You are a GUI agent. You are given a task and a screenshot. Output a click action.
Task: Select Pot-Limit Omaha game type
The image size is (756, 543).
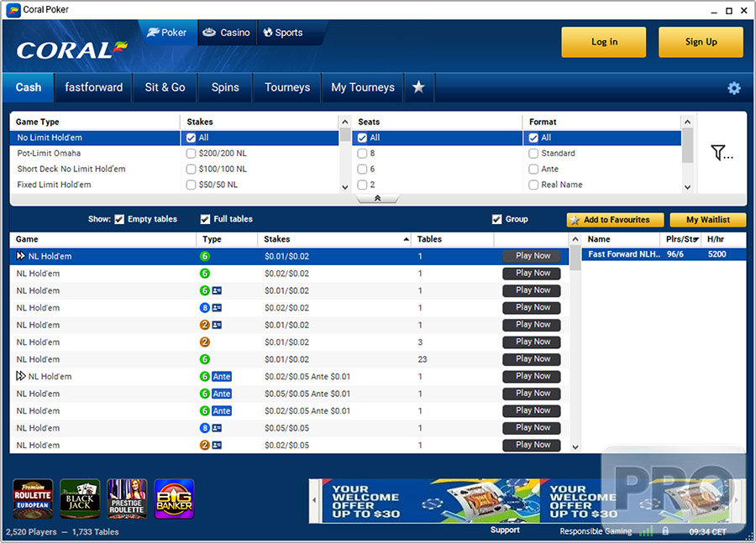click(49, 154)
